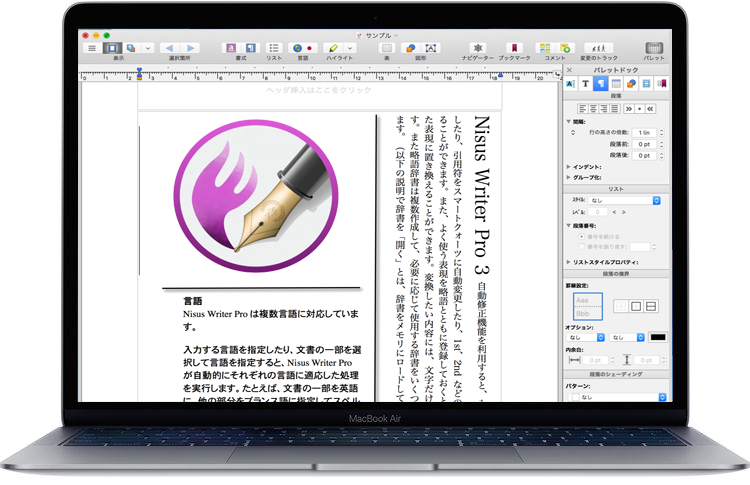Open the 表示 view options dropdown arrow

tap(148, 48)
